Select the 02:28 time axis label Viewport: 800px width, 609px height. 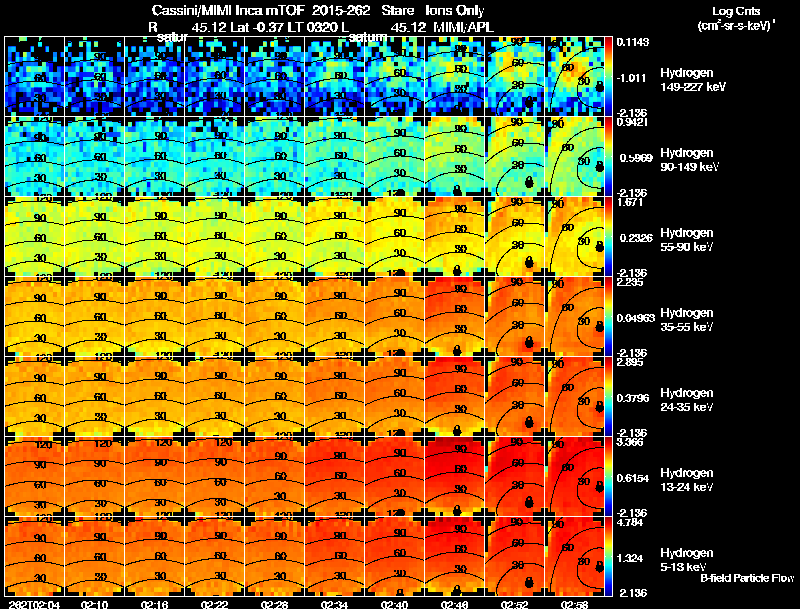point(275,603)
